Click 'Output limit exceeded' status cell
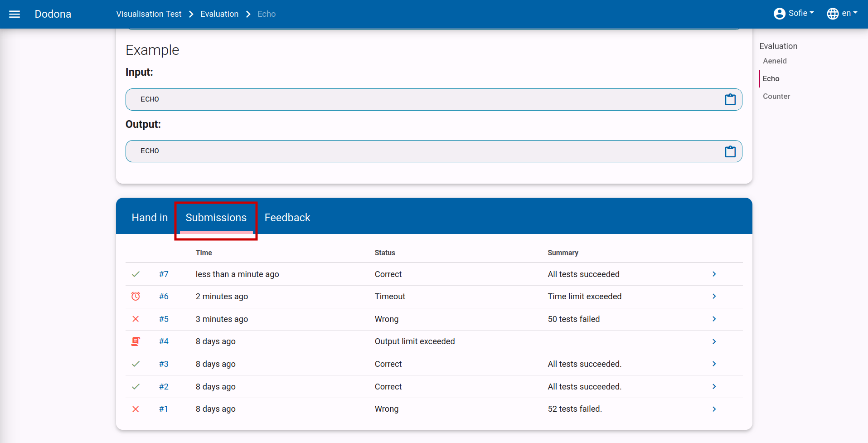The image size is (868, 443). tap(415, 341)
